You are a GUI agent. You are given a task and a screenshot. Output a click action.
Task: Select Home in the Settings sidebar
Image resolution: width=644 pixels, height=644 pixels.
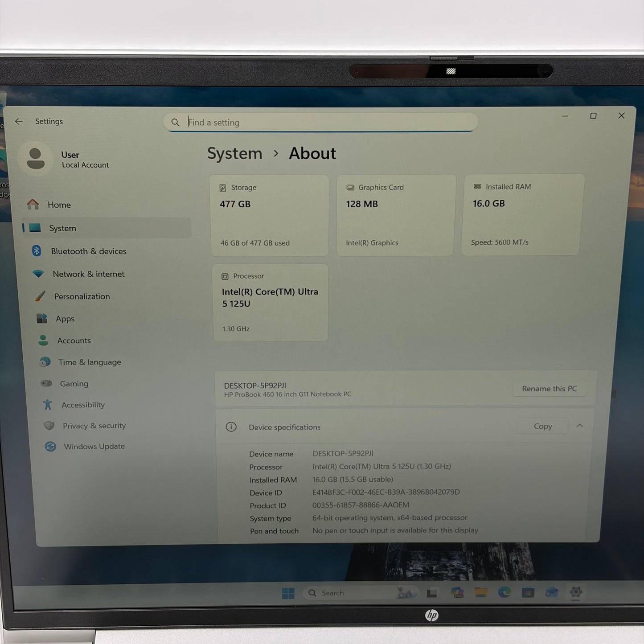coord(59,205)
